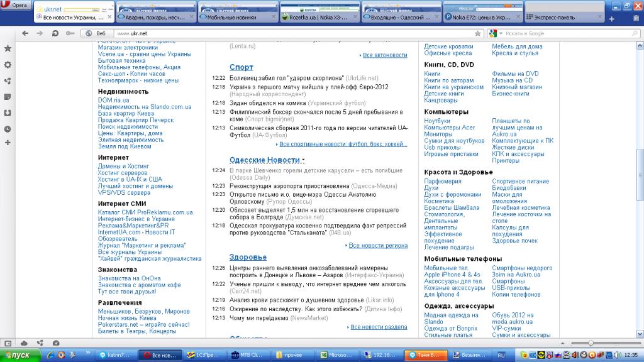
Task: Click the Back navigation arrow
Action: click(x=24, y=33)
